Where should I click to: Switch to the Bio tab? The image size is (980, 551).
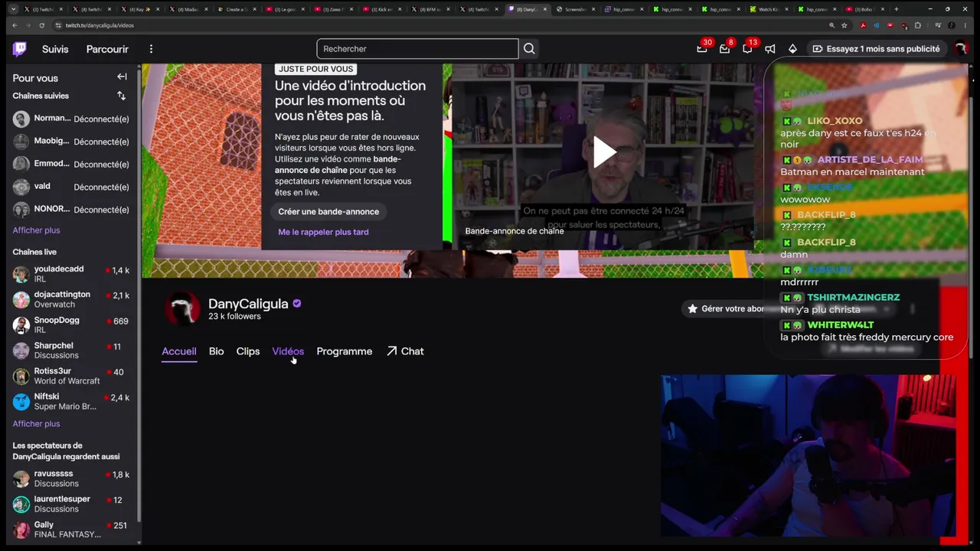[x=217, y=351]
